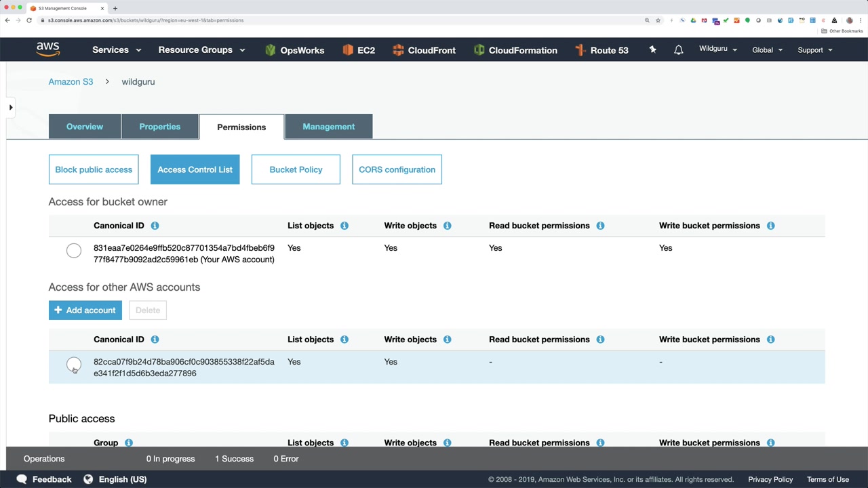The image size is (868, 488).
Task: Open the EC2 shortcut icon
Action: [x=348, y=50]
